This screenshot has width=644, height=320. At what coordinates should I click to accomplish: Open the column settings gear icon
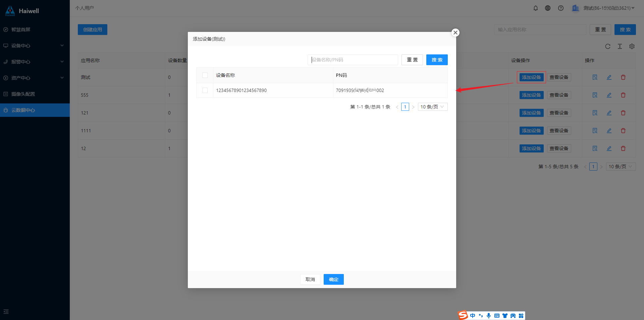click(632, 46)
